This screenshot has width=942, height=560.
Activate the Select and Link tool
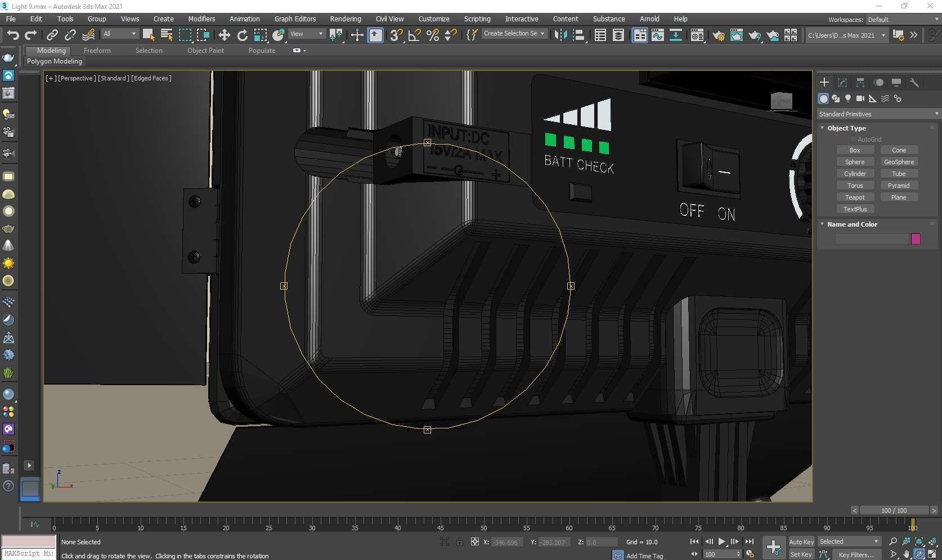pos(52,35)
